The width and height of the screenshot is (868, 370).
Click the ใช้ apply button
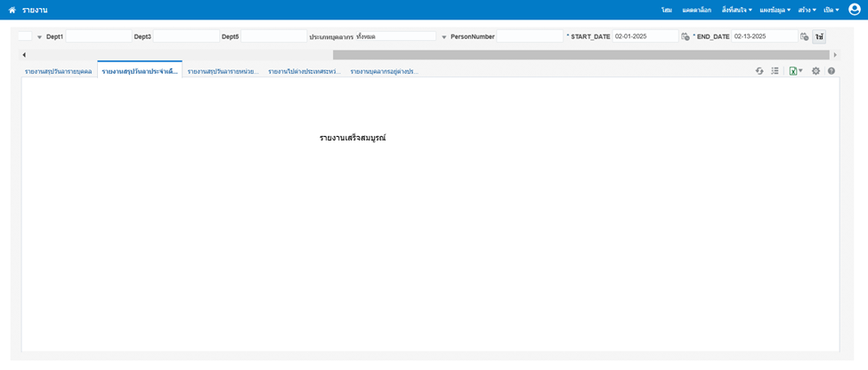[819, 36]
